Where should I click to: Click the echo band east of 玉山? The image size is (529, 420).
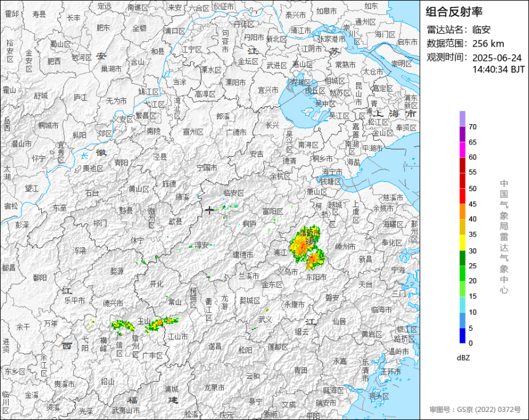(x=162, y=324)
